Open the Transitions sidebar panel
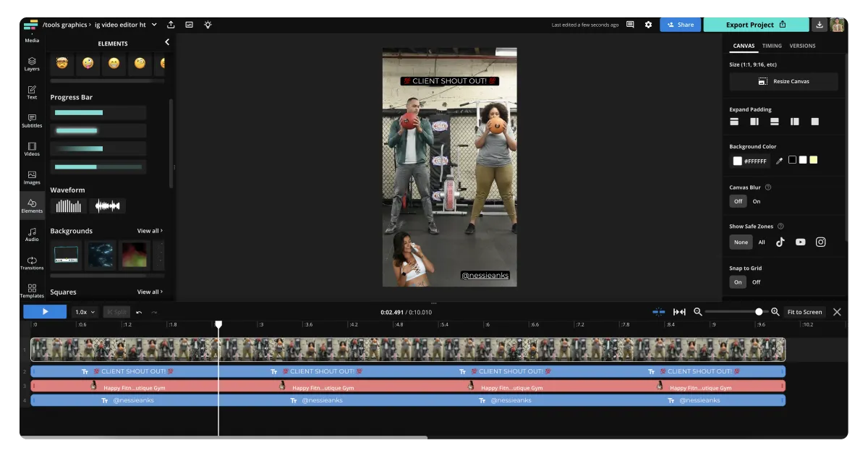This screenshot has width=868, height=456. tap(32, 263)
